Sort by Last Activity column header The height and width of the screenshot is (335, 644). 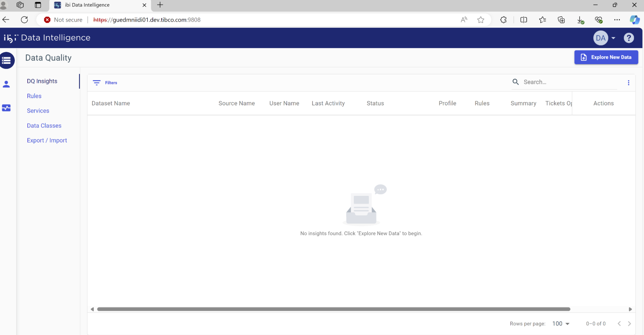tap(328, 103)
